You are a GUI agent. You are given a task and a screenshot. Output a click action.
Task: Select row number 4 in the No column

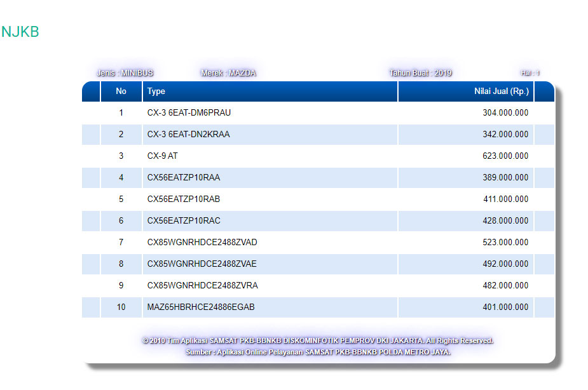pos(121,178)
